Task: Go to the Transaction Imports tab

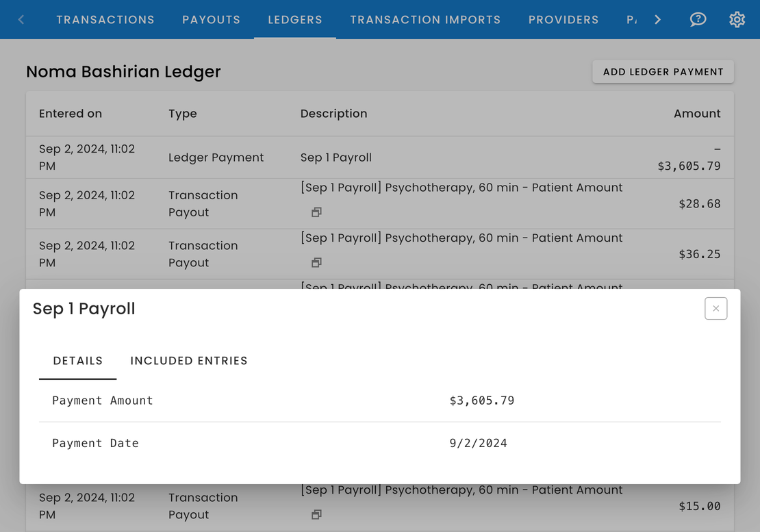Action: [425, 20]
